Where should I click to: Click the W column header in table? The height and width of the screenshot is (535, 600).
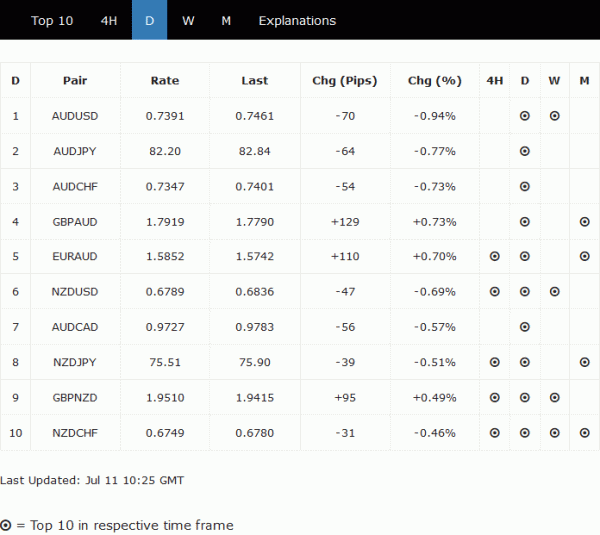[x=554, y=80]
